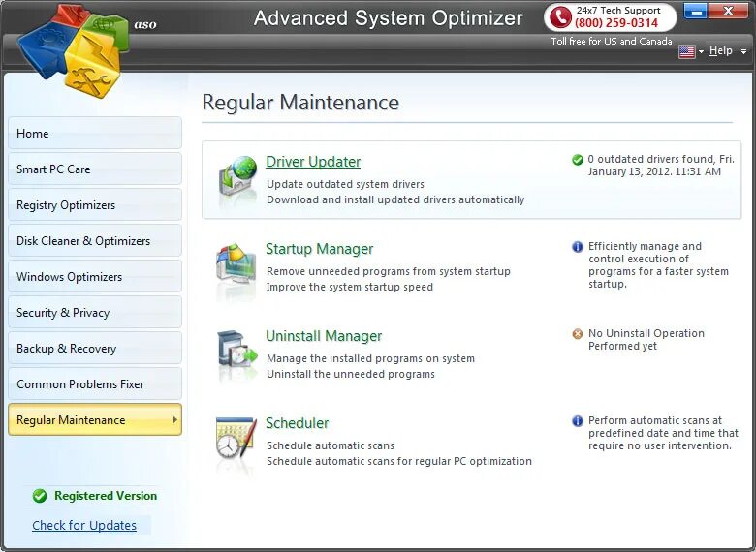The image size is (756, 552).
Task: Open the Security & Privacy section
Action: [x=95, y=312]
